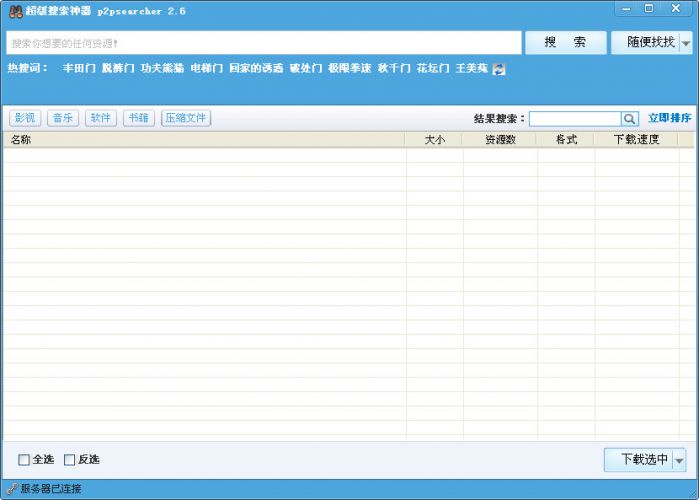Click the 下载选中 button
Viewport: 699px width, 500px height.
pyautogui.click(x=639, y=460)
